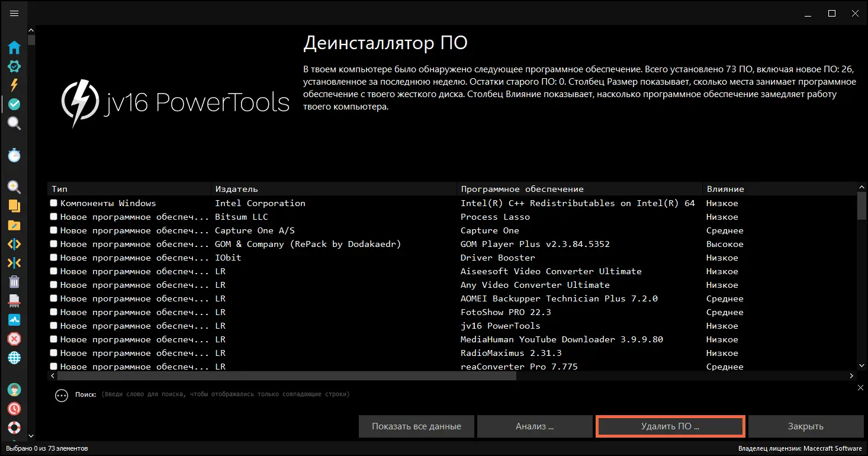
Task: Open the inward-pointing arrows merge icon
Action: point(14,263)
